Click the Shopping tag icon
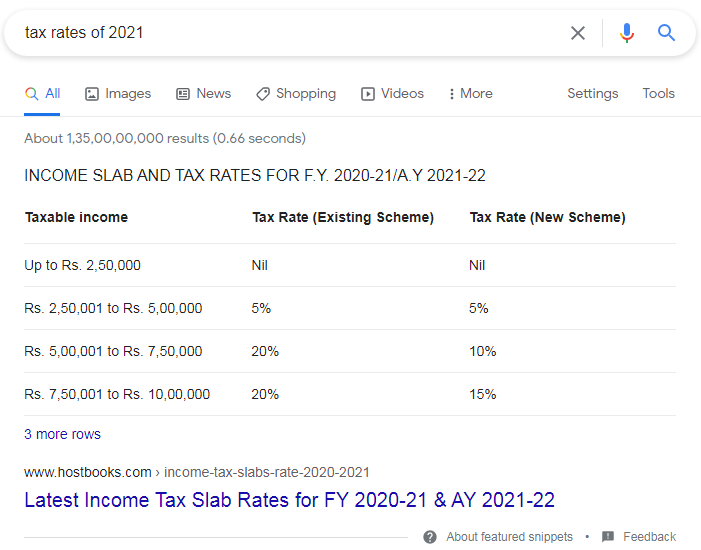Image resolution: width=701 pixels, height=550 pixels. pos(263,94)
